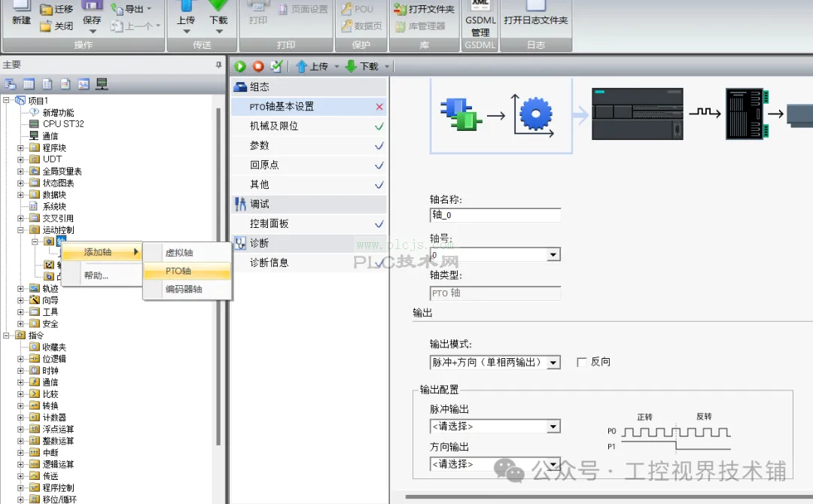
Task: Click the project tree vertical scrollbar
Action: point(218,276)
